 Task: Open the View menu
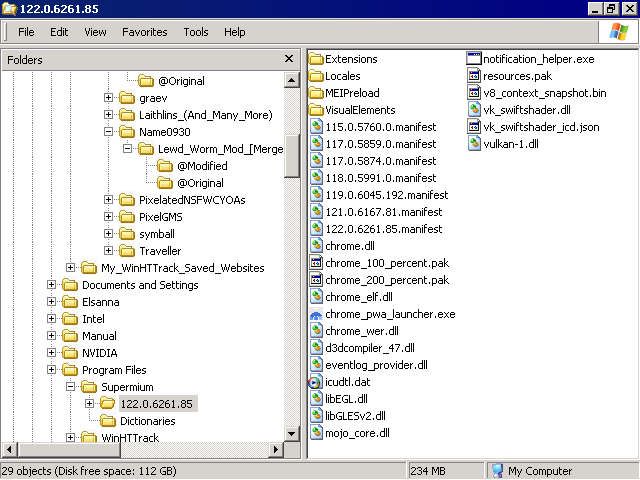coord(95,32)
